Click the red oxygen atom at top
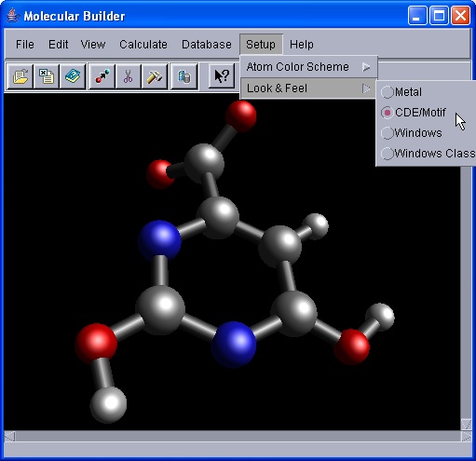This screenshot has width=476, height=461. (241, 116)
